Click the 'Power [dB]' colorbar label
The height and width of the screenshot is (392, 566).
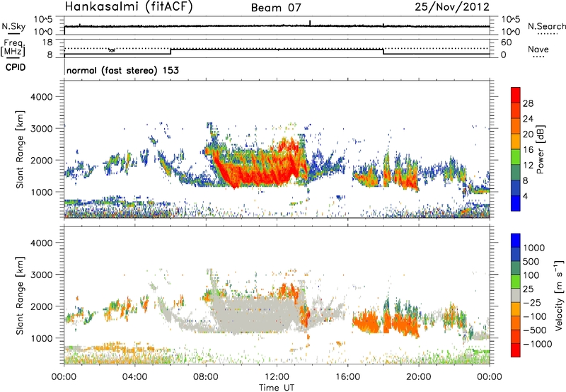click(540, 149)
